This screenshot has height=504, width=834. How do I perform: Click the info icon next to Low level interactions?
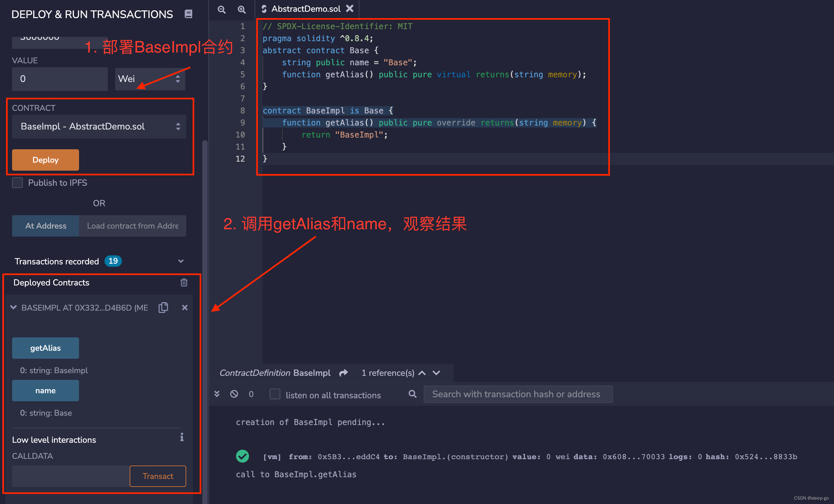pos(182,437)
